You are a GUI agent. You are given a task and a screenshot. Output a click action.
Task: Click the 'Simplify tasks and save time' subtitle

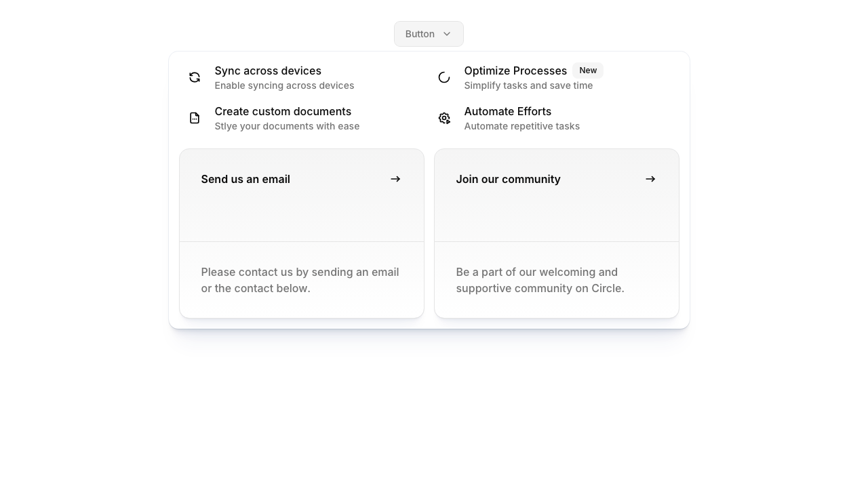[528, 85]
